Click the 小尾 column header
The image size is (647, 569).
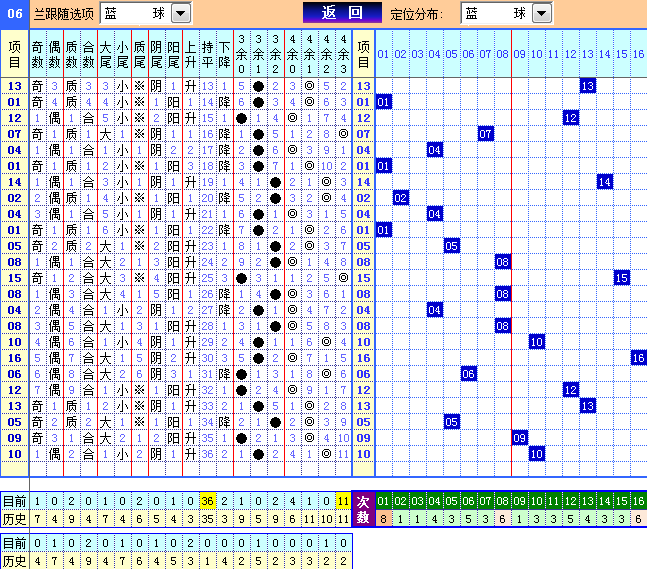(123, 54)
